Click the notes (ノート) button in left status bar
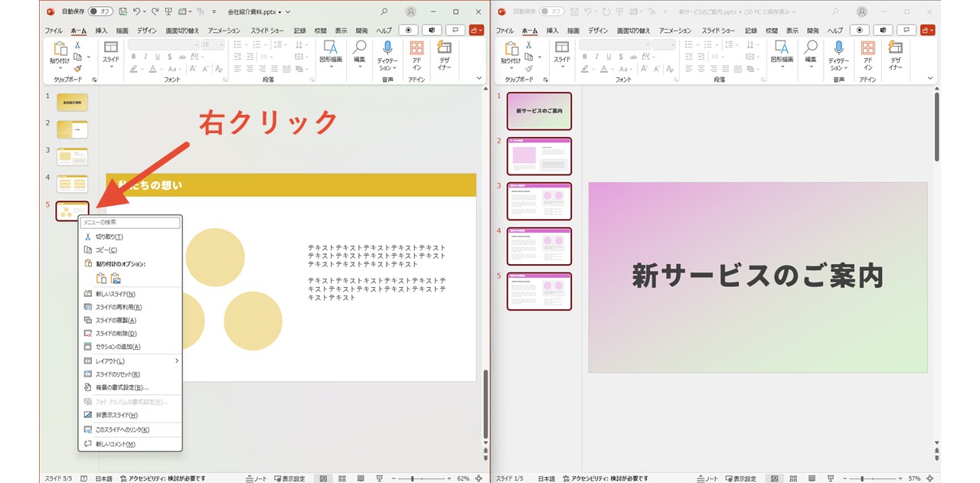 (256, 478)
